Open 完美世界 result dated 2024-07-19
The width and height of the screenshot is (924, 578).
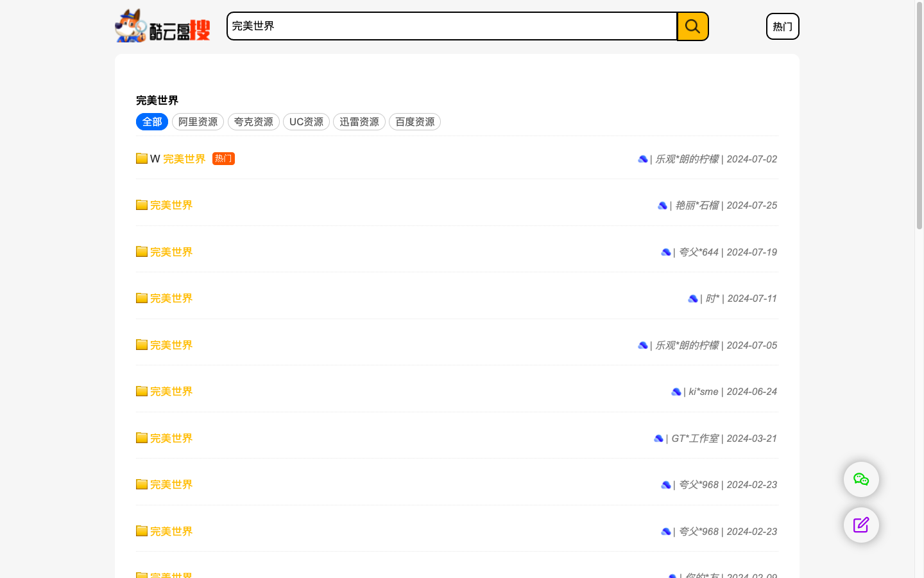tap(171, 252)
